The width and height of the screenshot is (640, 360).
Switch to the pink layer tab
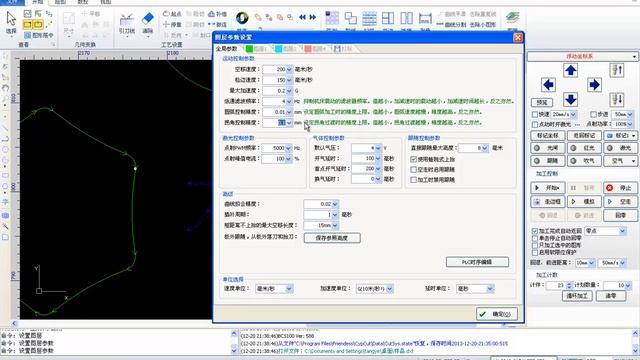pyautogui.click(x=315, y=49)
